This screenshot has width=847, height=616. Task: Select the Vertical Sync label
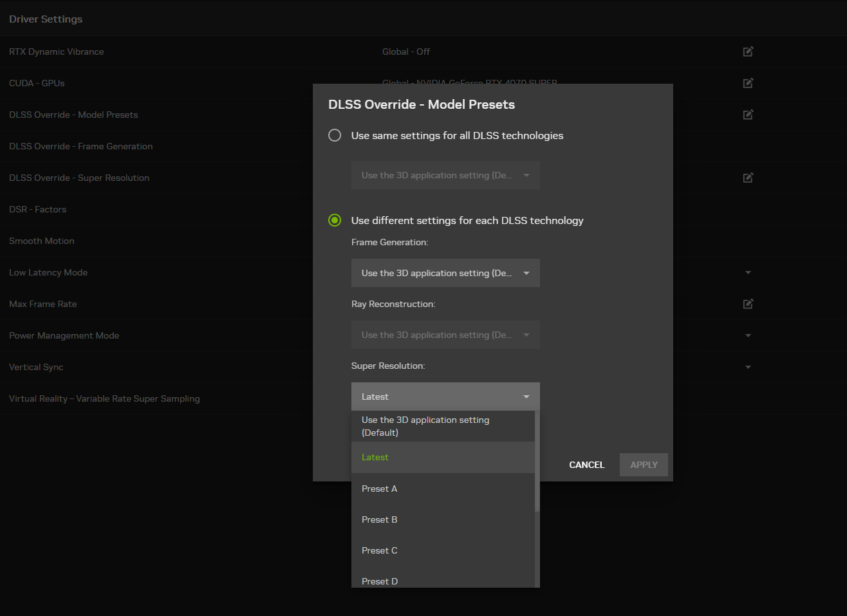tap(36, 367)
